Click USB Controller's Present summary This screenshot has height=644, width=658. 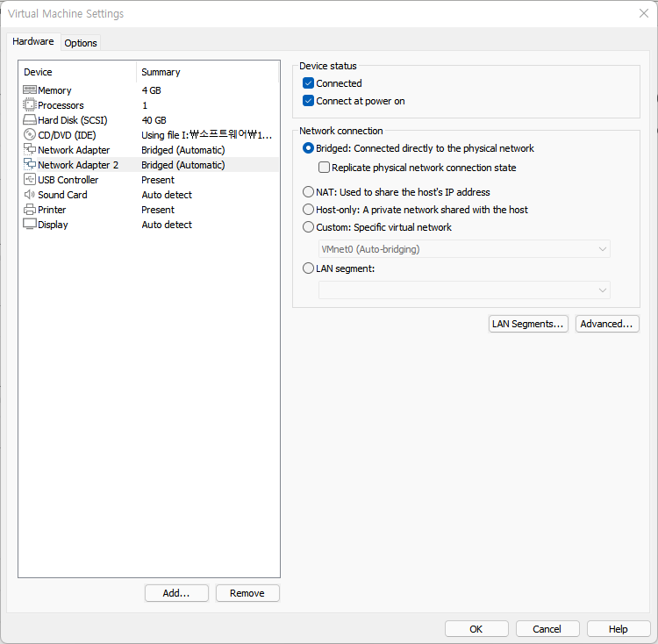158,180
